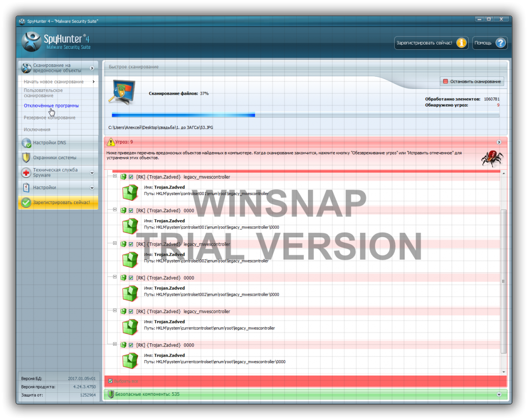528x420 pixels.
Task: Click the SpyHunter 4 logo in the banner
Action: coord(56,41)
